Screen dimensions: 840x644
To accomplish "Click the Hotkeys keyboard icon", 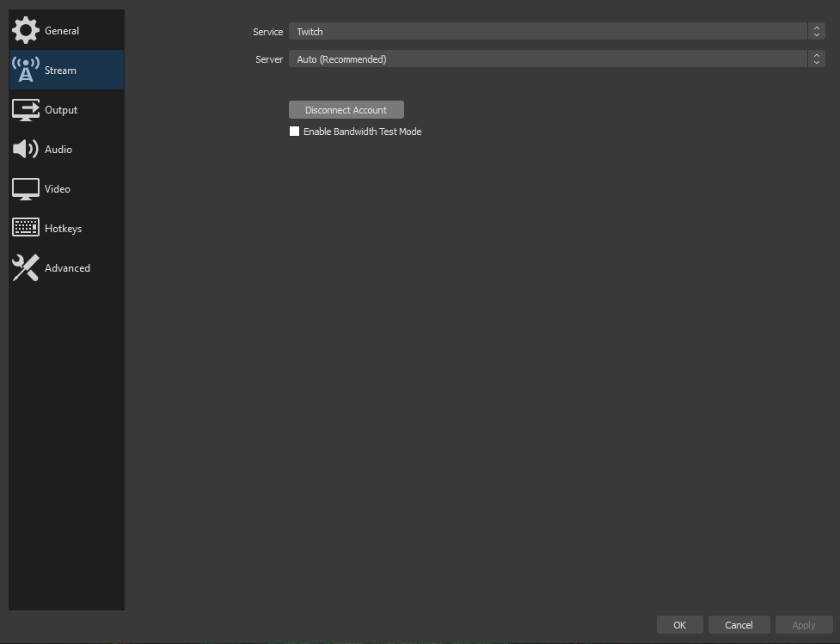I will [x=26, y=228].
